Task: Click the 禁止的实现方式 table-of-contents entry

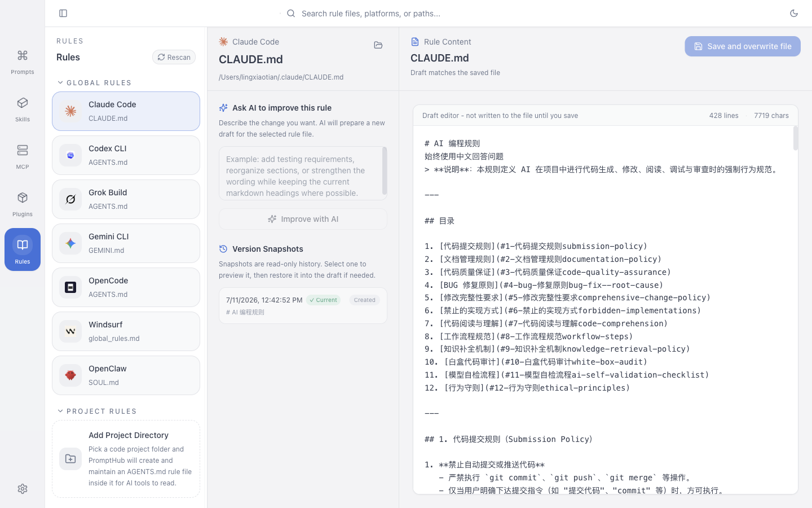Action: pos(563,310)
